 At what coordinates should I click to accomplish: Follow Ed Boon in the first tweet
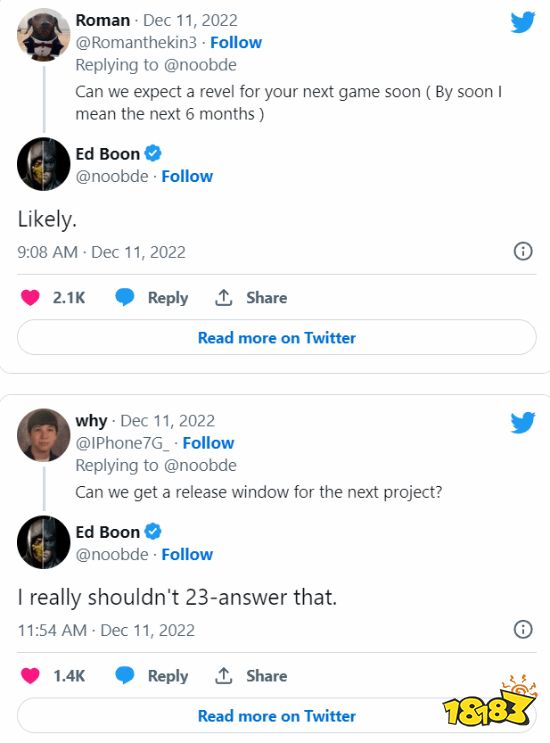[x=187, y=176]
